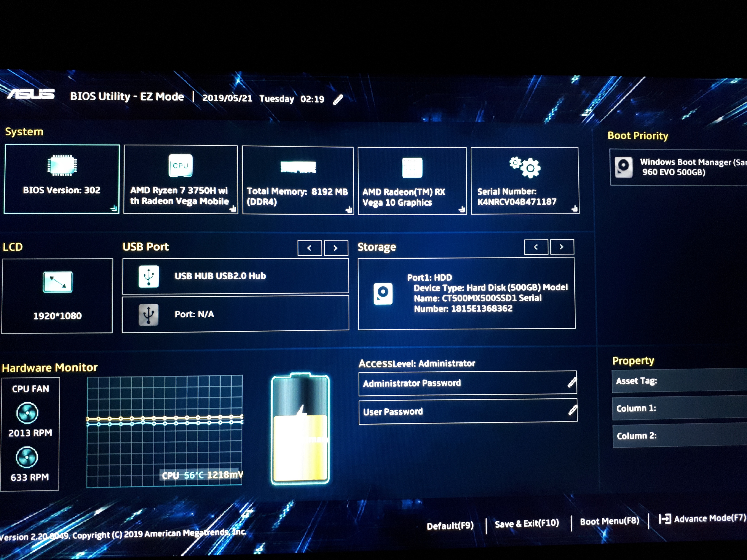This screenshot has width=747, height=560.
Task: Edit date and time pencil icon
Action: coord(338,99)
